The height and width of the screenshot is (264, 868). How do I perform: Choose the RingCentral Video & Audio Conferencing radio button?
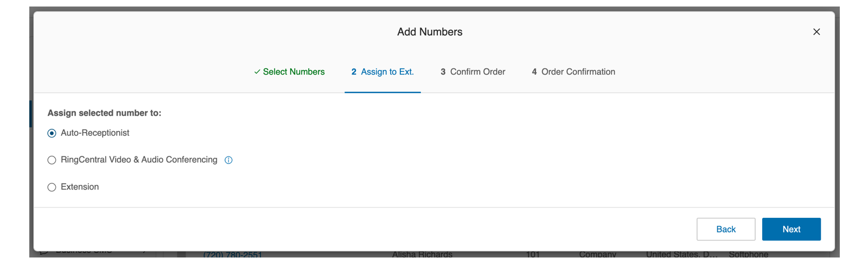click(x=52, y=160)
